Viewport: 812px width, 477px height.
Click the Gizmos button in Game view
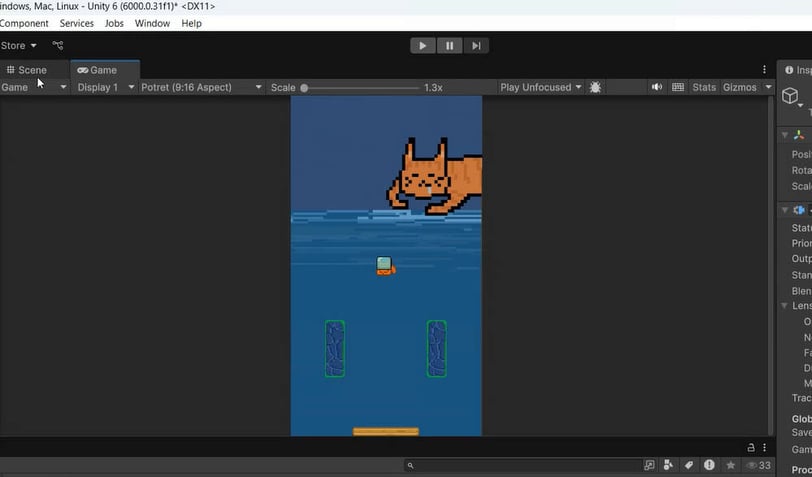(740, 87)
